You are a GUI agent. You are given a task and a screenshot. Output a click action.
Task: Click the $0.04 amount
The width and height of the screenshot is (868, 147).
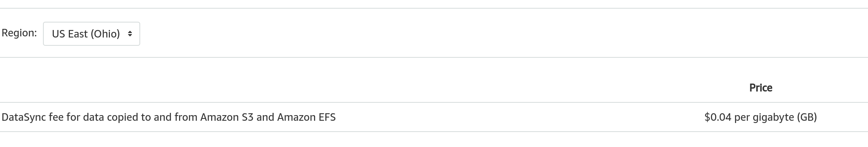point(718,117)
